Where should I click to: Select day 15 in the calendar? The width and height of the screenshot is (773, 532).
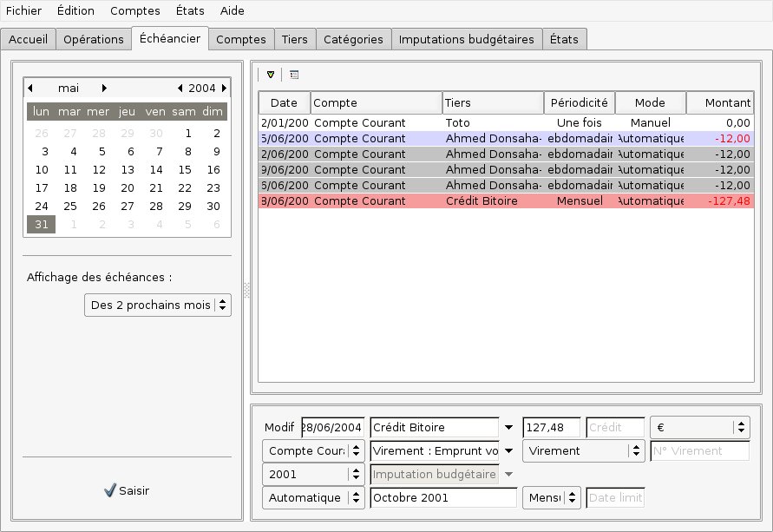(185, 170)
